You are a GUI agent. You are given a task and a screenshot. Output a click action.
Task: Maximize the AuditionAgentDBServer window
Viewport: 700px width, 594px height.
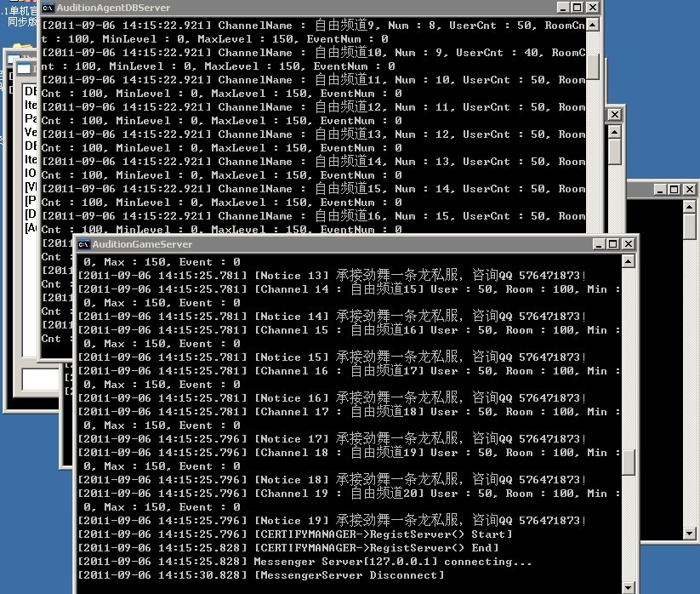click(576, 8)
